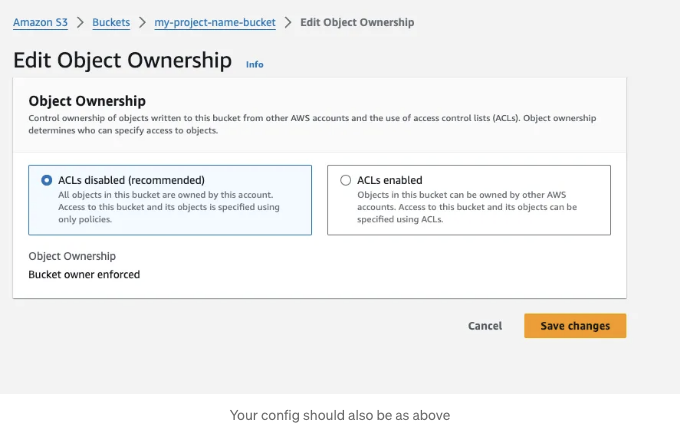Click the chevron after the my-project-name-bucket breadcrumb
The image size is (680, 424).
click(x=288, y=23)
